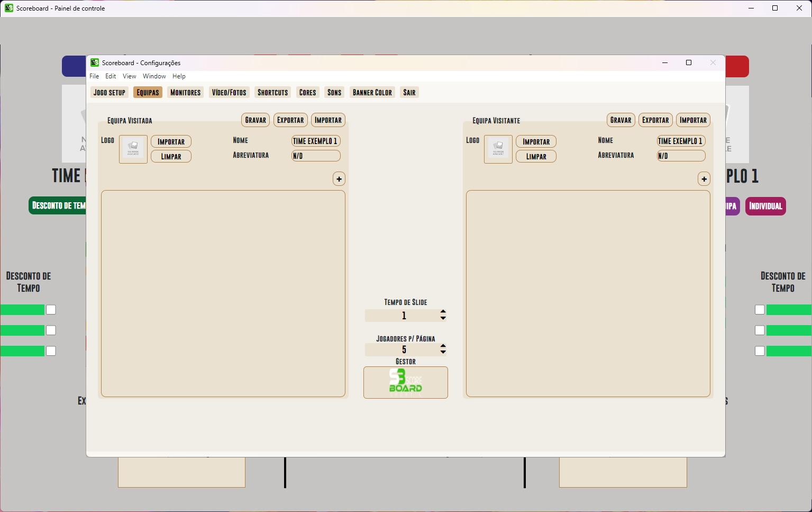Screen dimensions: 812x512
Task: Click the Equipa Visitante logo placeholder image
Action: click(498, 149)
